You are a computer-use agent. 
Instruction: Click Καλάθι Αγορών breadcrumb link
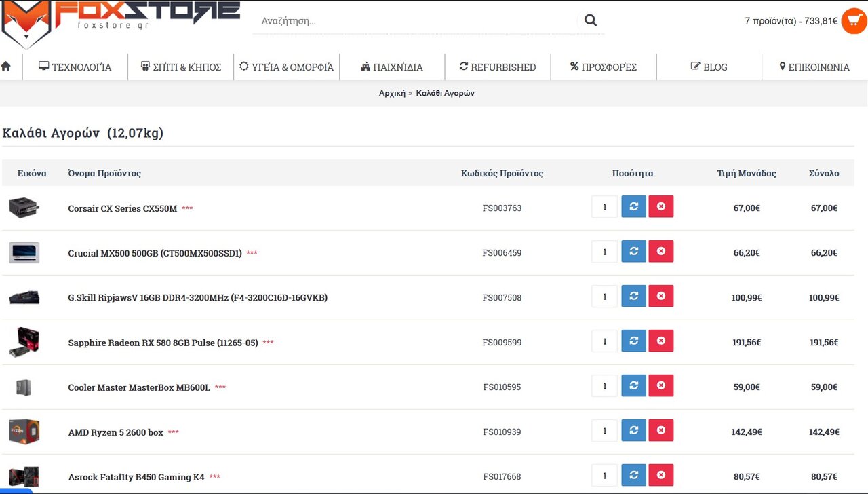pos(446,93)
